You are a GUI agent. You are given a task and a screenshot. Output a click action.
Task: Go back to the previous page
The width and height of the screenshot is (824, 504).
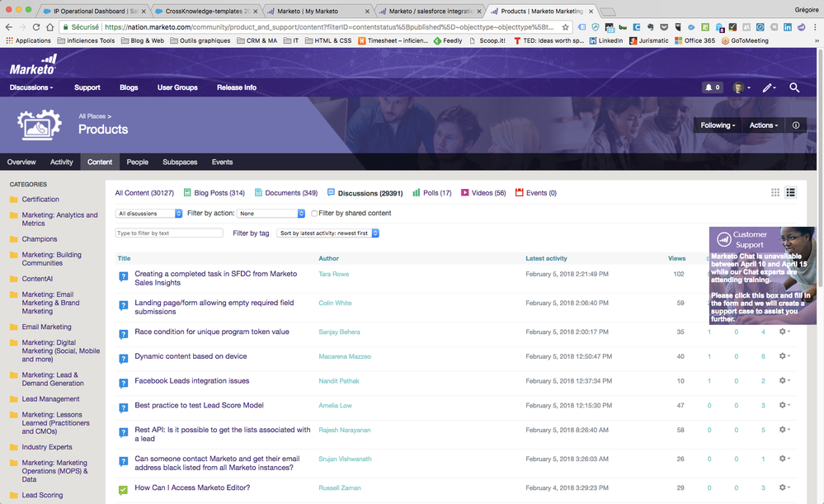tap(8, 26)
